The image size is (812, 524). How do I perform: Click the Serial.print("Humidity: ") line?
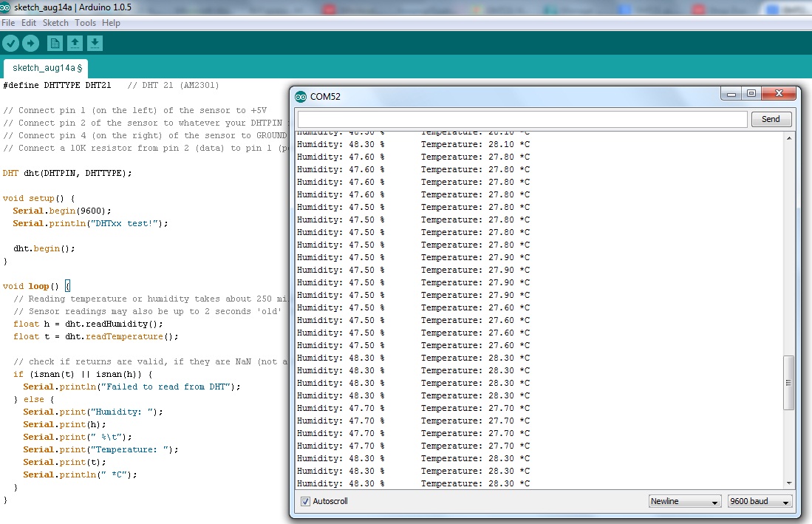(93, 412)
